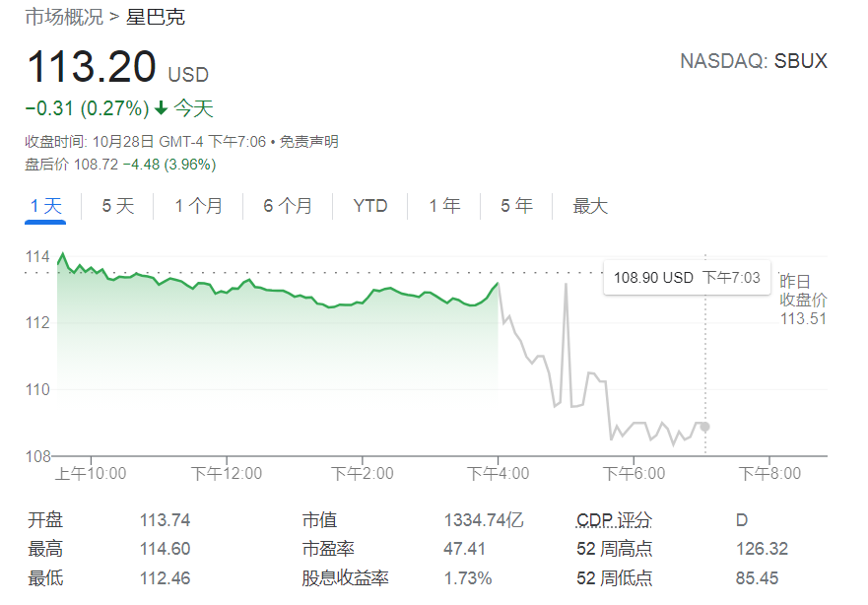The width and height of the screenshot is (868, 605).
Task: Click the 113.20 main price figure
Action: (x=91, y=69)
